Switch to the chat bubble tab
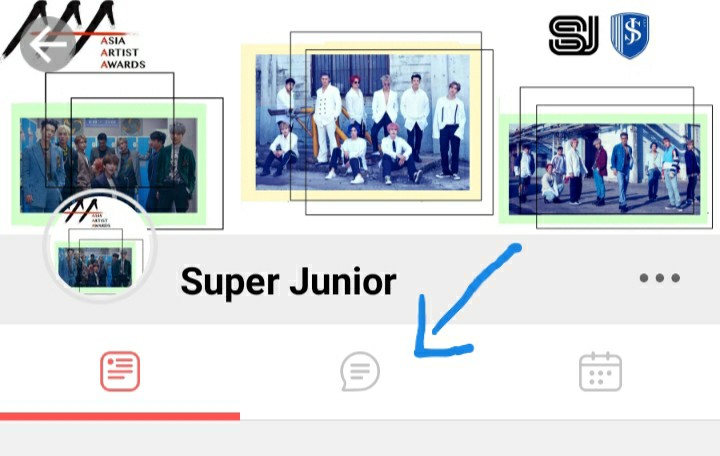This screenshot has height=456, width=720. pyautogui.click(x=360, y=371)
